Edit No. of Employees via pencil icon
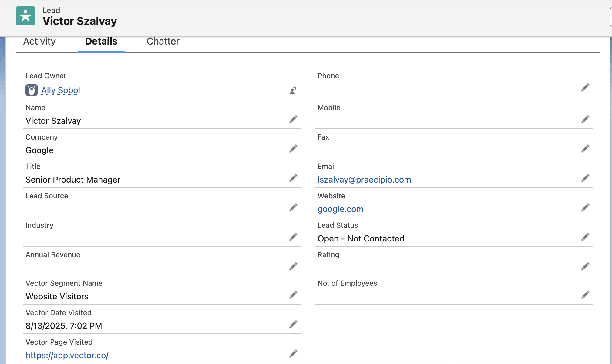The height and width of the screenshot is (364, 612). [x=585, y=295]
